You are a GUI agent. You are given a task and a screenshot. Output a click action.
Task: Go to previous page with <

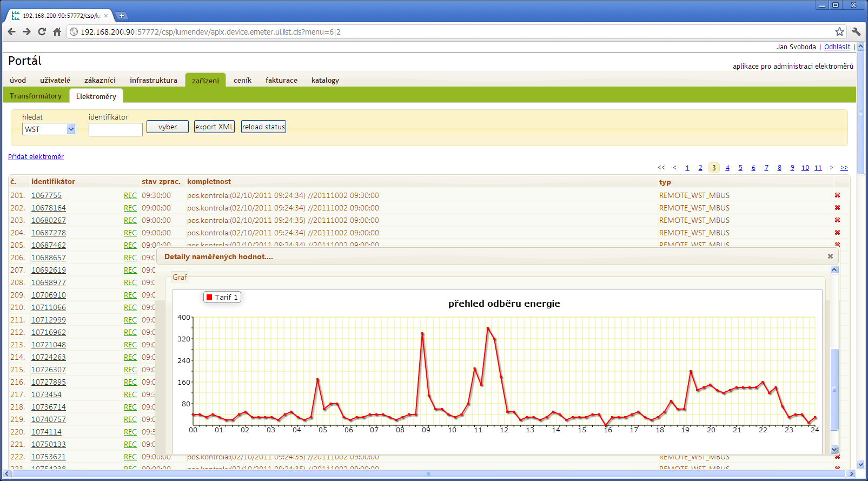[x=674, y=168]
